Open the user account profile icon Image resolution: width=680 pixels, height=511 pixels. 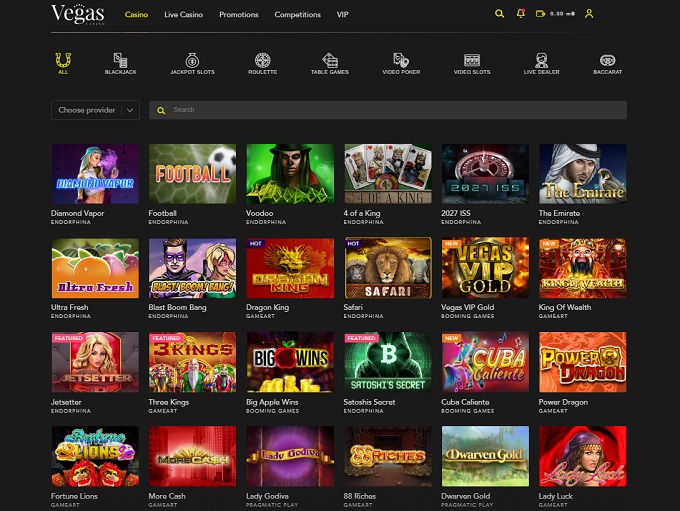click(589, 14)
